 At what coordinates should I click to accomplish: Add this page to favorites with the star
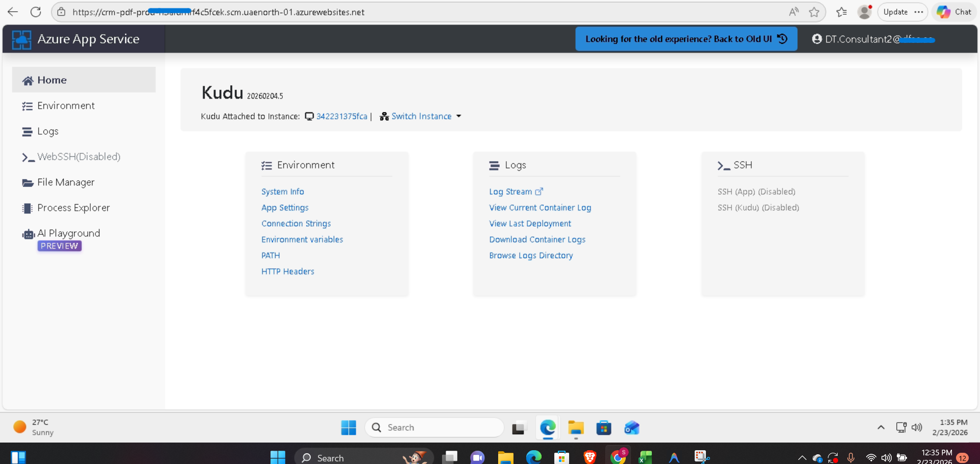pos(814,12)
